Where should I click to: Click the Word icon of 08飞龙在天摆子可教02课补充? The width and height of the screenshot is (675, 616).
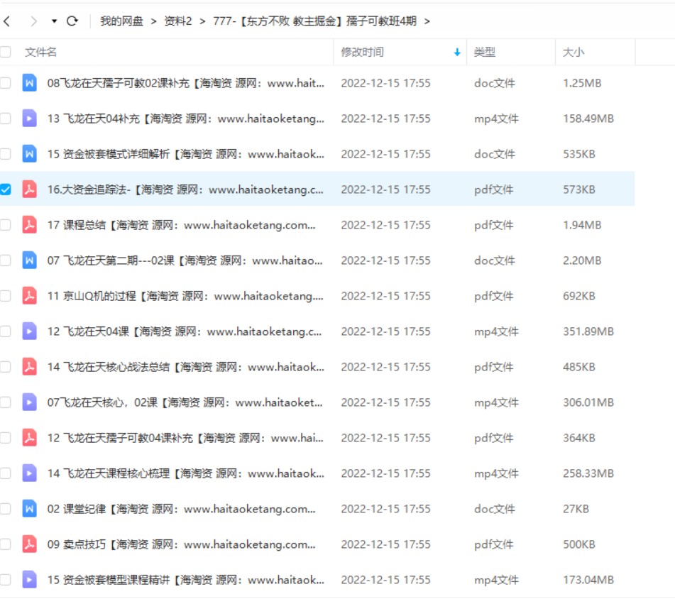(29, 82)
